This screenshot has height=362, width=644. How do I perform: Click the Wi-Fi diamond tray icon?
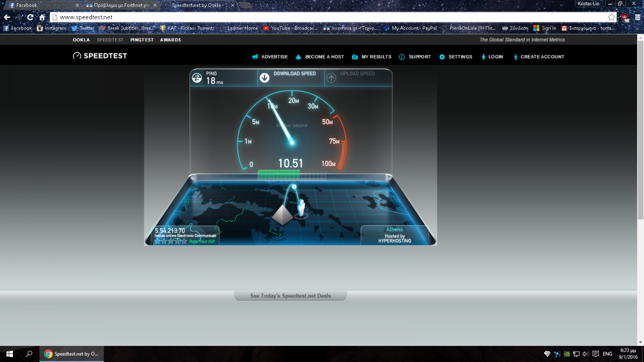[547, 354]
